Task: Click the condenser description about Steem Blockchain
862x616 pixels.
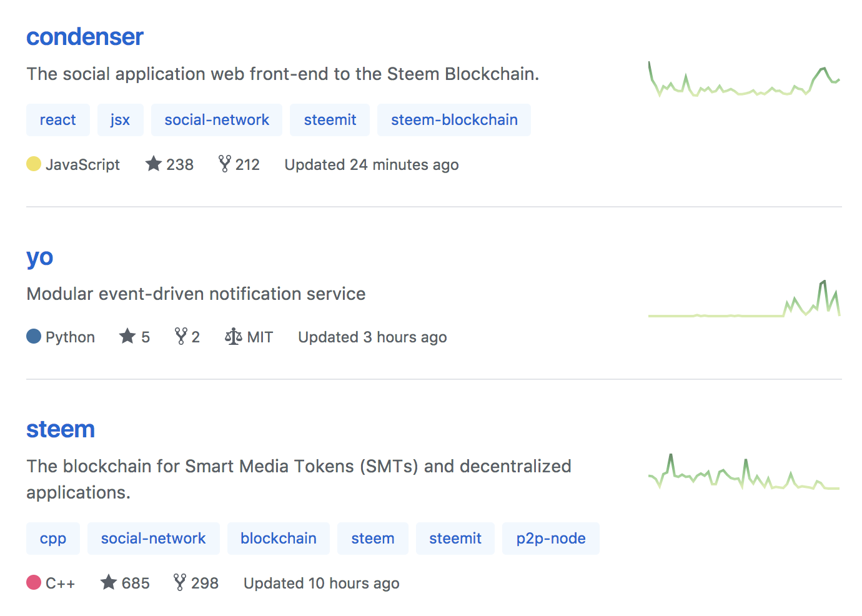Action: point(282,74)
